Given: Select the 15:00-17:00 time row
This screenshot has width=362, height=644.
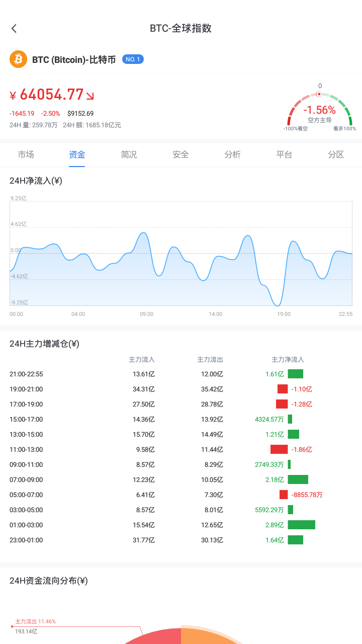Looking at the screenshot, I should pos(181,419).
